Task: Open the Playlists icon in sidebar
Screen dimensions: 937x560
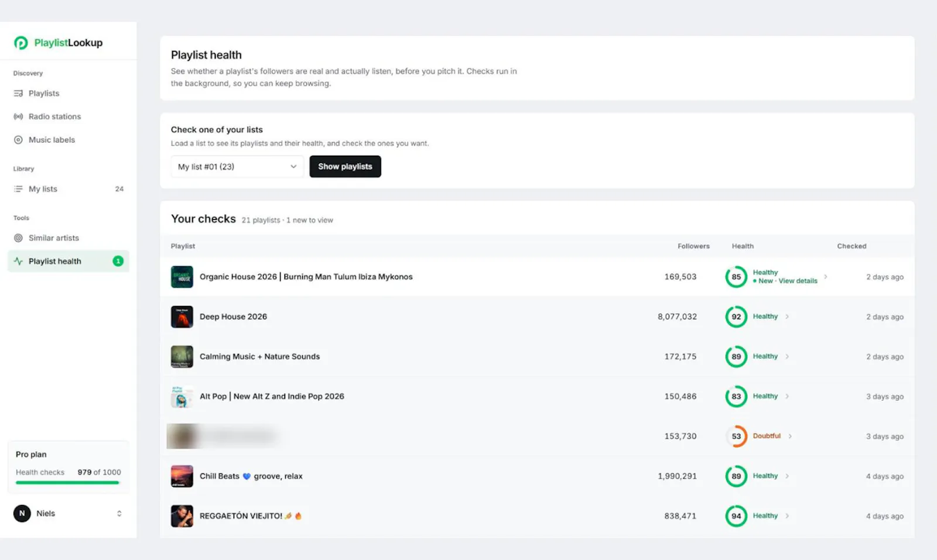Action: 18,94
